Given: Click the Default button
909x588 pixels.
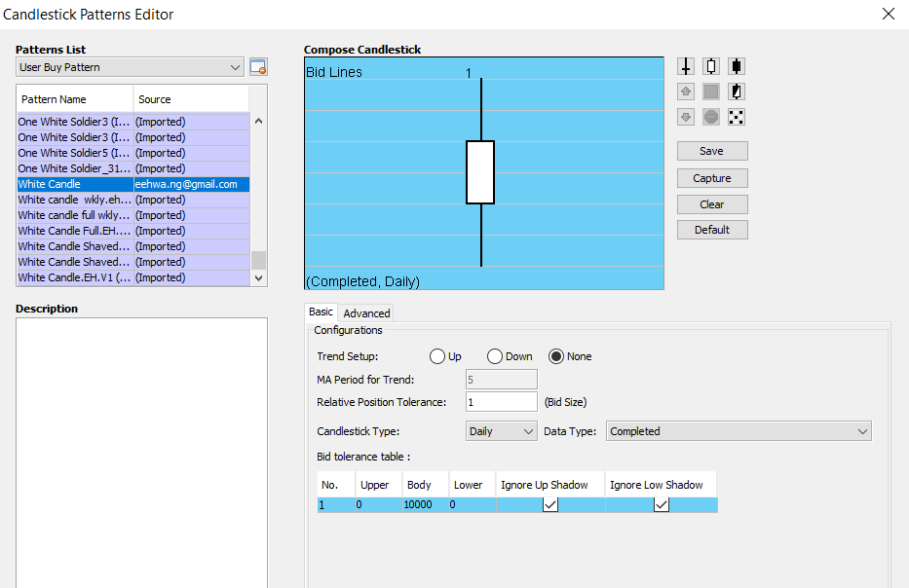Looking at the screenshot, I should click(x=712, y=230).
